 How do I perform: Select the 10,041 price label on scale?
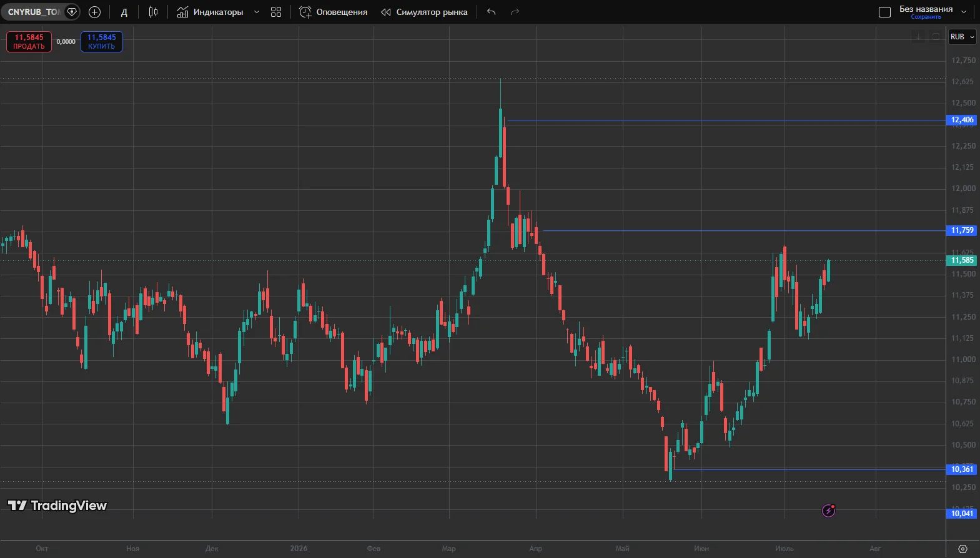(x=962, y=514)
